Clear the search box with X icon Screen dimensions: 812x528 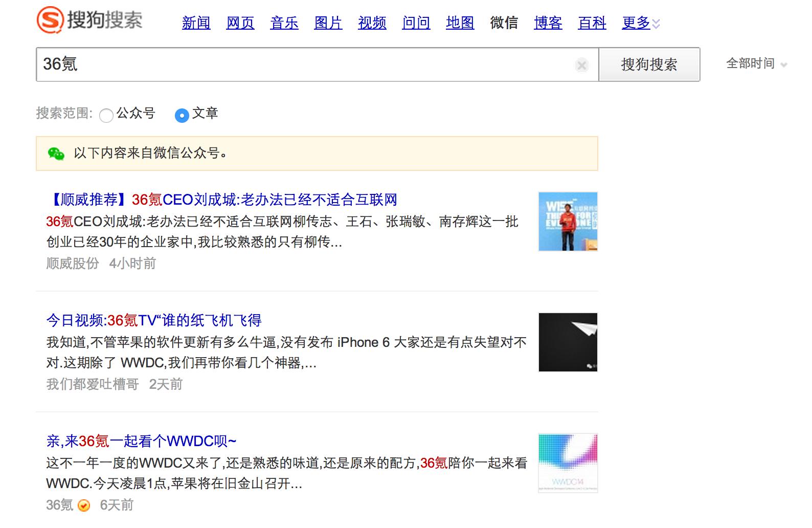coord(581,65)
